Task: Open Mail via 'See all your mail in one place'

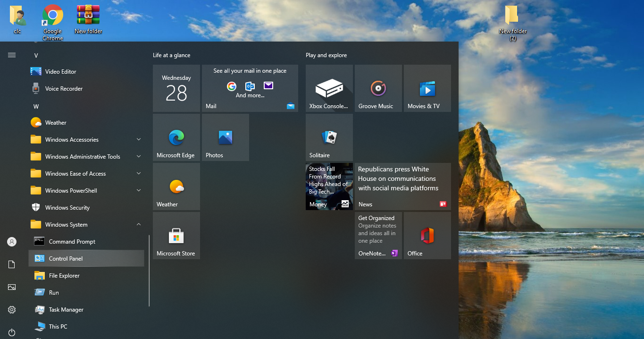Action: click(x=250, y=88)
